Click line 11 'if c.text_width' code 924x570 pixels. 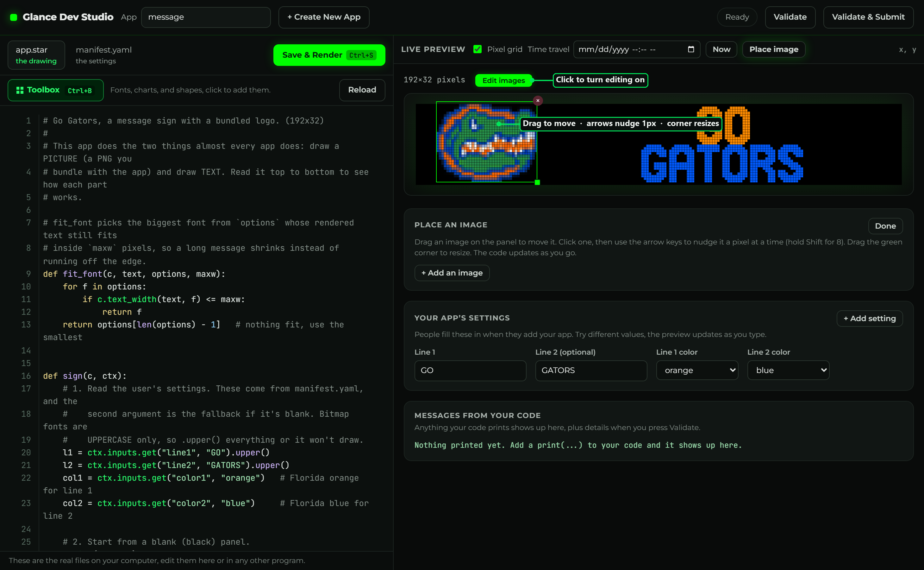click(164, 299)
